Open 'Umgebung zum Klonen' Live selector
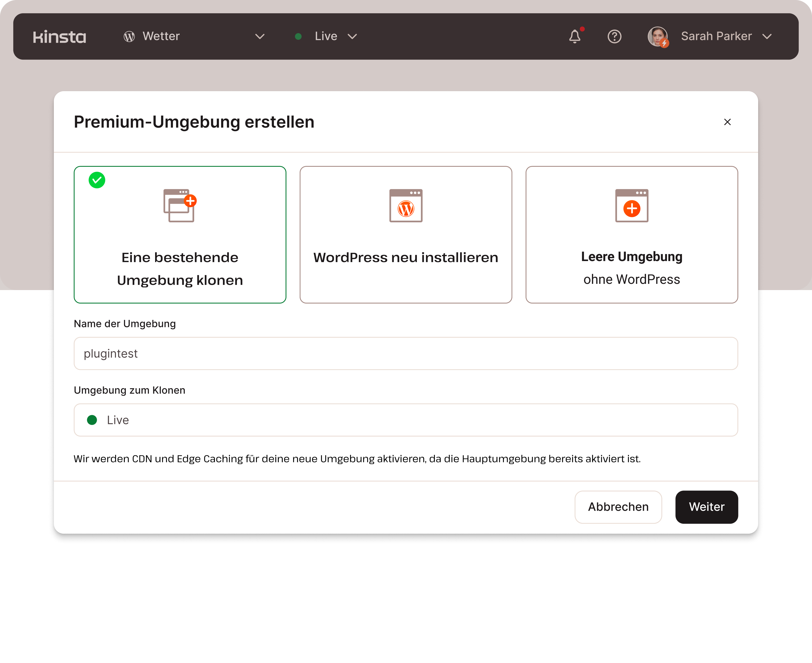The height and width of the screenshot is (663, 812). click(405, 420)
